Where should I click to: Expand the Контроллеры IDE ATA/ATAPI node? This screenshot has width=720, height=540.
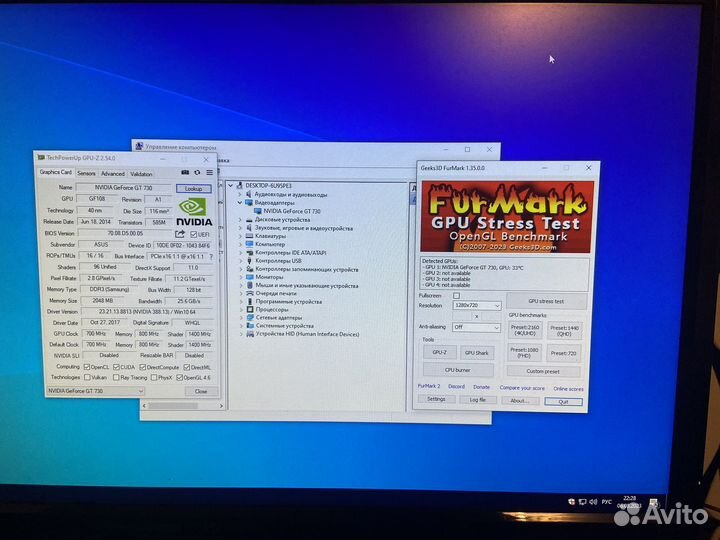[240, 253]
